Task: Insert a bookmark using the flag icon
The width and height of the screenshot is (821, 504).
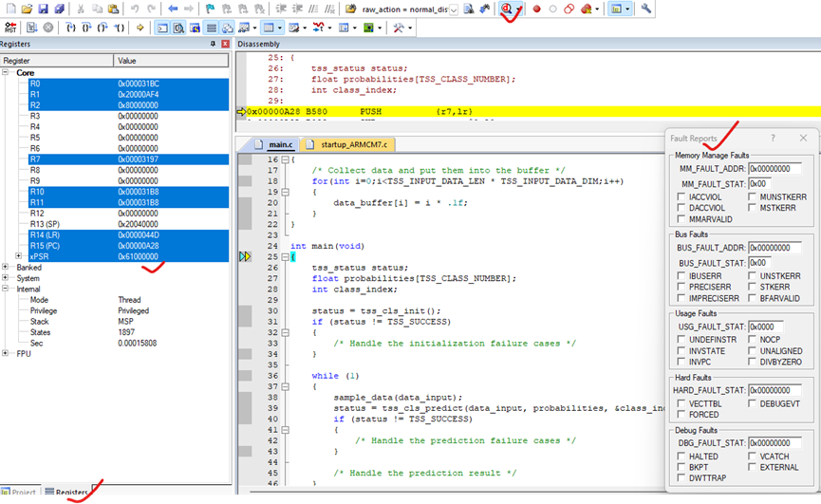Action: pyautogui.click(x=210, y=9)
